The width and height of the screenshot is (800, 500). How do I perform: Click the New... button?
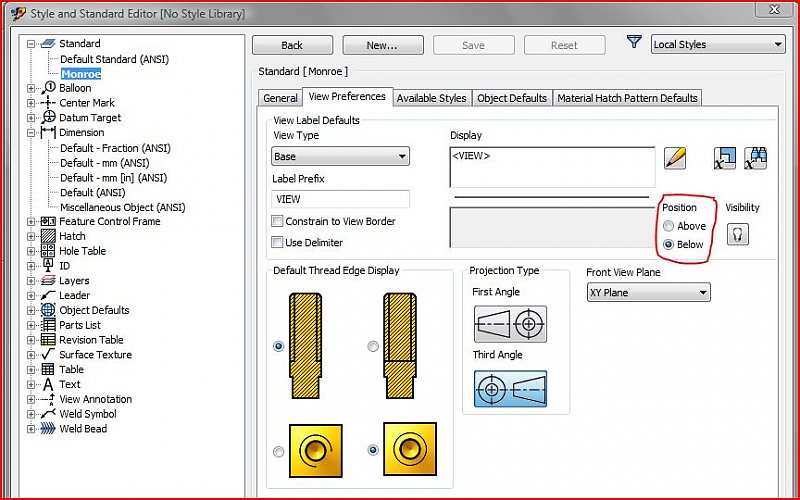(x=382, y=45)
